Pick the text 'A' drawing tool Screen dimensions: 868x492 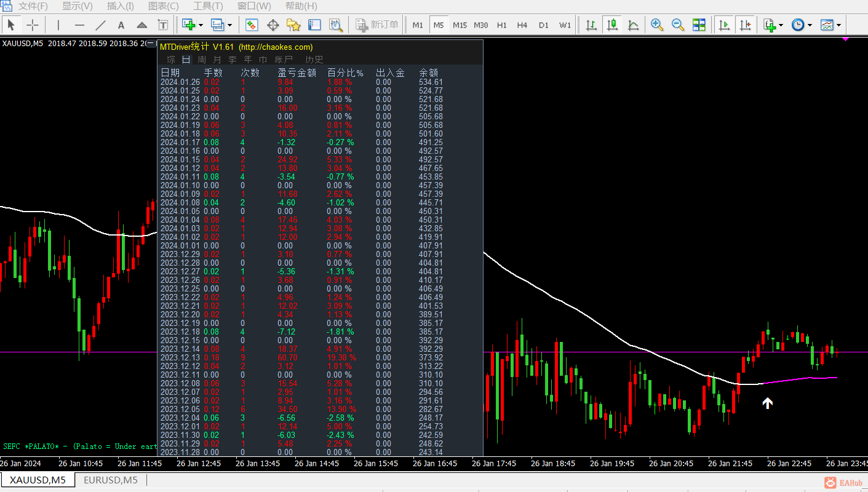point(121,25)
